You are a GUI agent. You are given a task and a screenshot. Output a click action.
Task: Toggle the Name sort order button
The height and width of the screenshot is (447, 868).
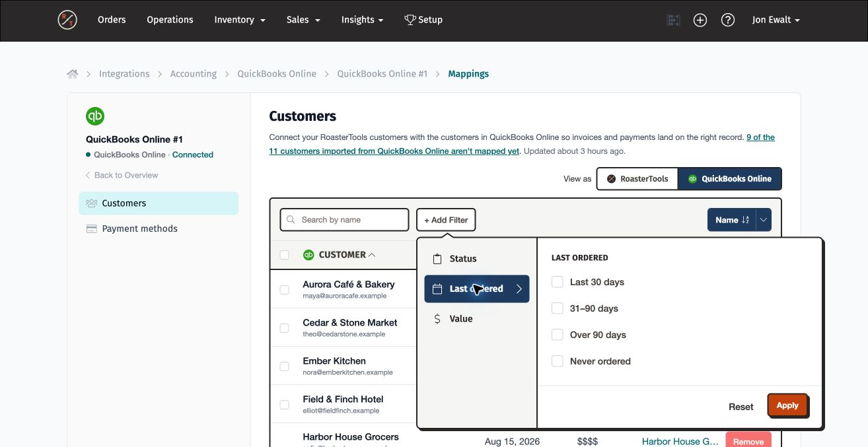[731, 220]
